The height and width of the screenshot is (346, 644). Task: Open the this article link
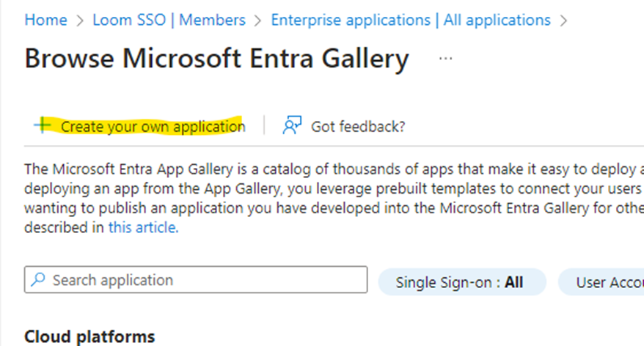[143, 227]
